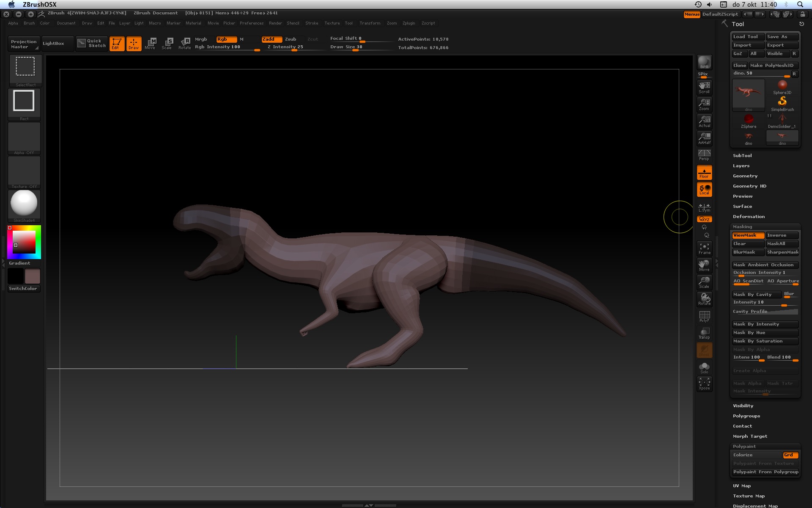Expand the Polygroups section
Viewport: 812px width, 508px height.
click(746, 416)
